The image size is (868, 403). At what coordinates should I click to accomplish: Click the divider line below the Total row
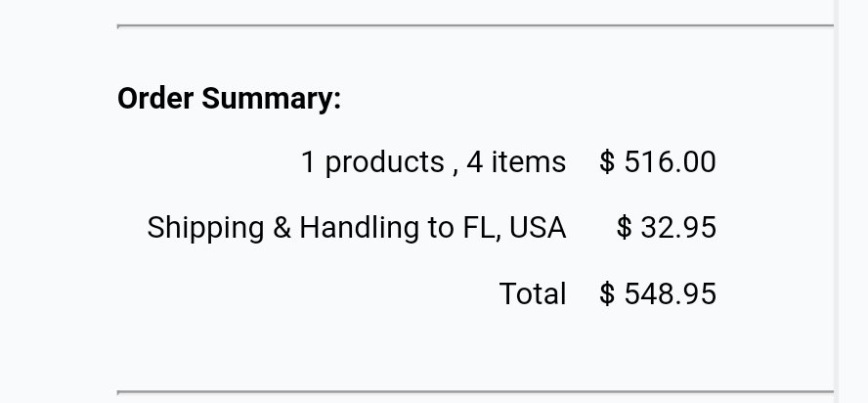(x=475, y=392)
